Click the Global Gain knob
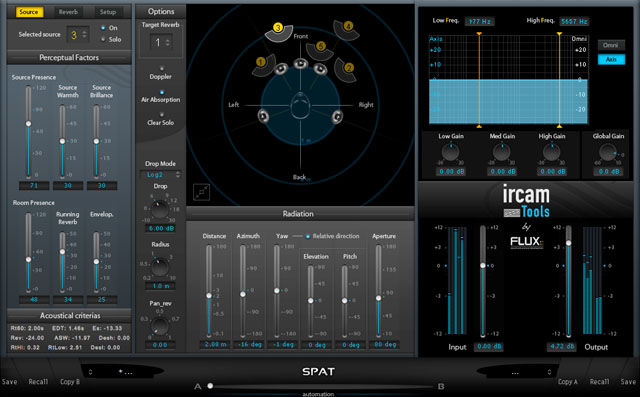 coord(608,153)
